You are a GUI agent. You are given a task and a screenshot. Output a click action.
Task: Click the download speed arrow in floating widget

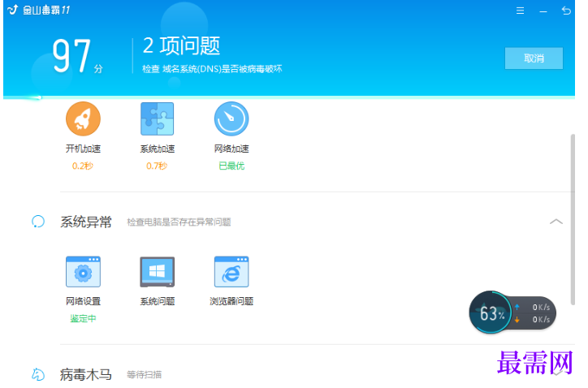(x=517, y=319)
